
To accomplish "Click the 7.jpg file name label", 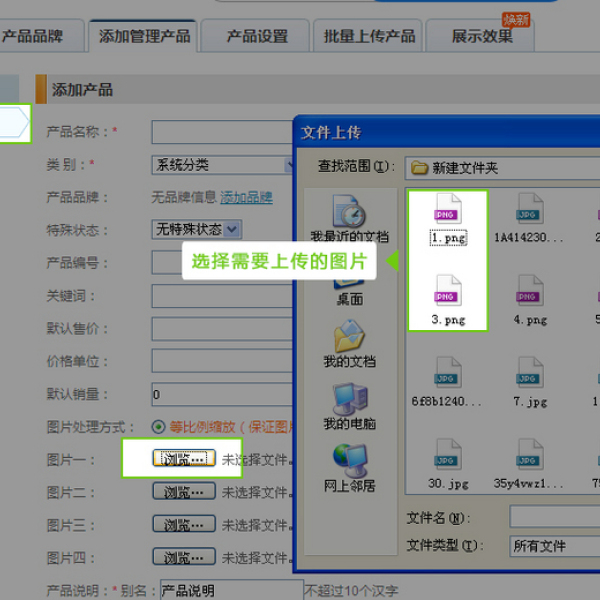I will pyautogui.click(x=530, y=402).
